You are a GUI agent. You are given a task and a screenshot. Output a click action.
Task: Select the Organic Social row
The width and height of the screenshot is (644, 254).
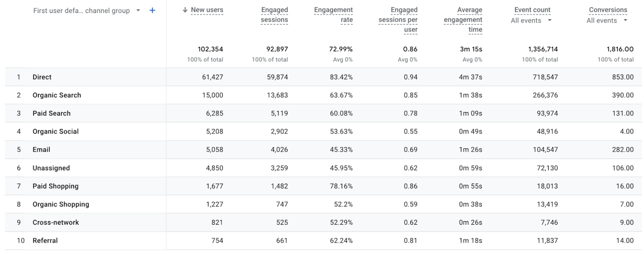click(323, 132)
